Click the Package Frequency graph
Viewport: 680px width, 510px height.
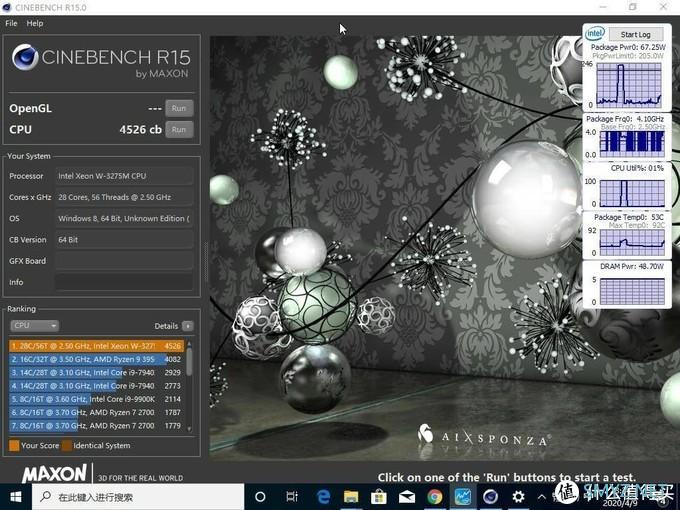(x=632, y=143)
